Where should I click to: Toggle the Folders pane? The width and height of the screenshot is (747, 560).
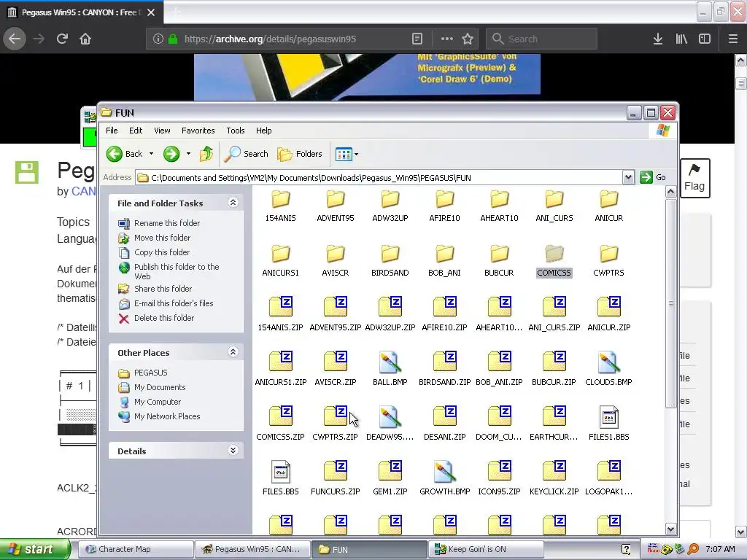pos(300,154)
